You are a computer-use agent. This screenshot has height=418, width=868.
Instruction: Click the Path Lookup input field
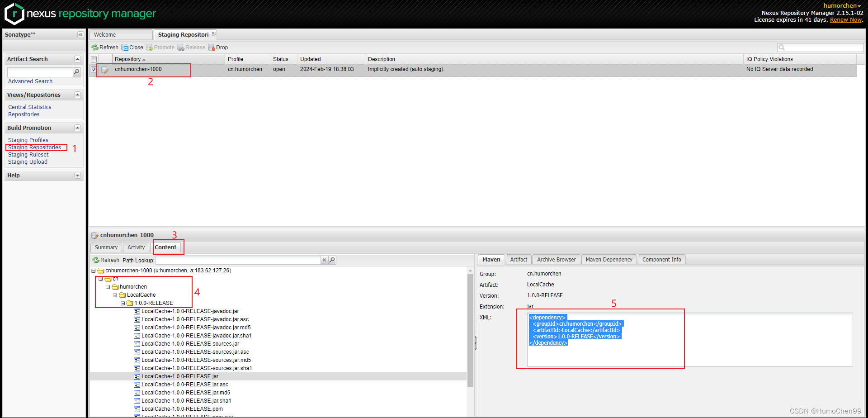click(238, 260)
